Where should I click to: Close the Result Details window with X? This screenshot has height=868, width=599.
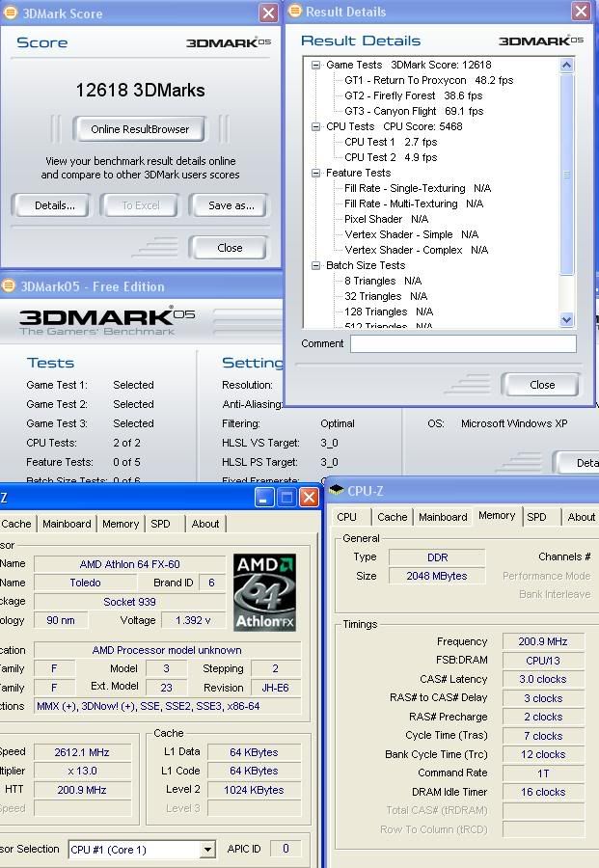[x=581, y=11]
